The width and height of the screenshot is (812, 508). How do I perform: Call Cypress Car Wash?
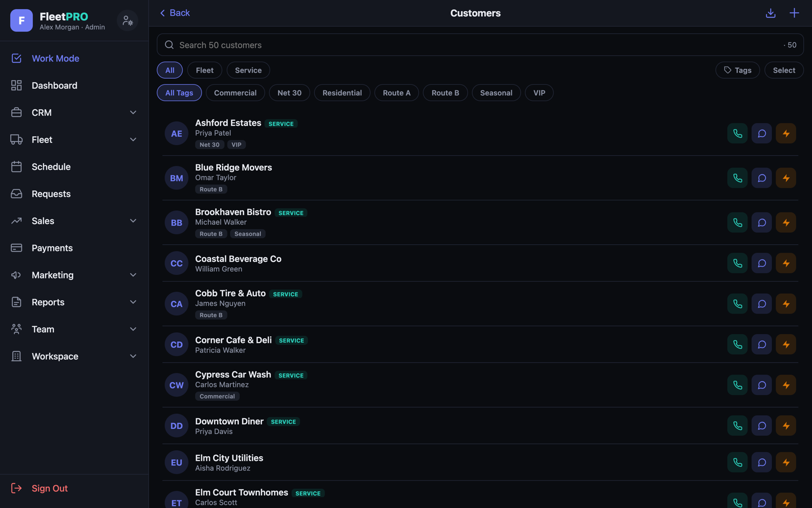click(737, 385)
